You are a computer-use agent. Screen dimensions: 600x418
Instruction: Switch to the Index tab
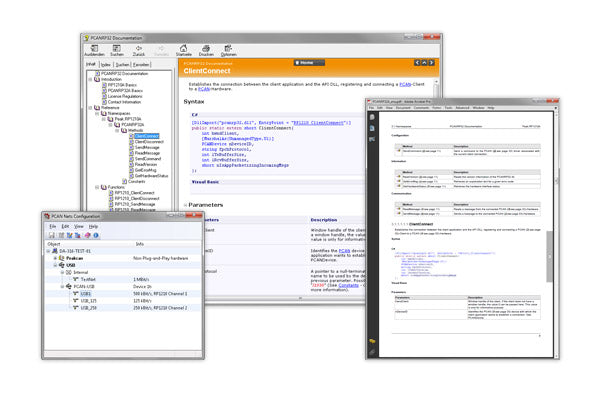(107, 64)
